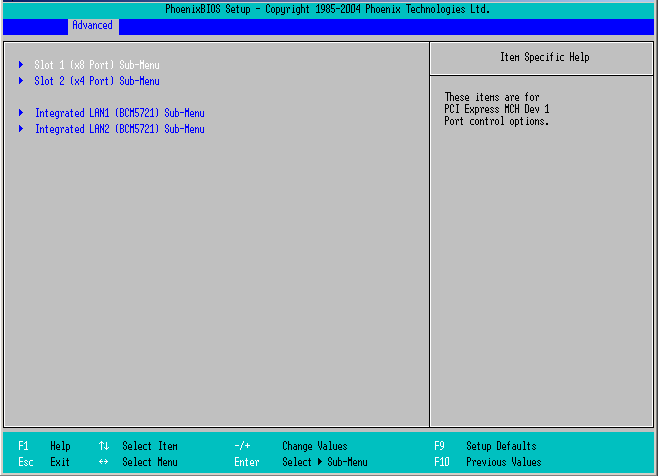Click the arrow beside Slot 2 Sub-Menu
The height and width of the screenshot is (476, 658).
[20, 81]
